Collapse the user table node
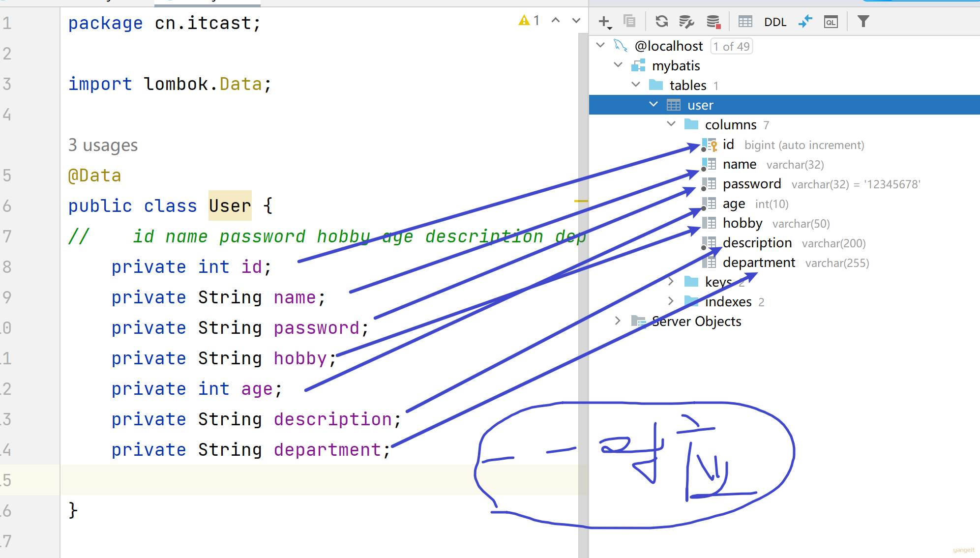This screenshot has width=980, height=558. click(653, 105)
